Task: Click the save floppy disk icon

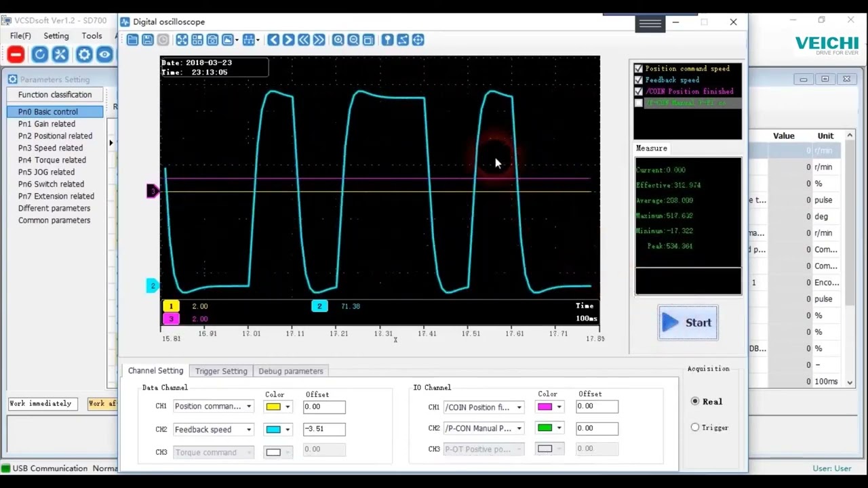Action: pyautogui.click(x=147, y=40)
